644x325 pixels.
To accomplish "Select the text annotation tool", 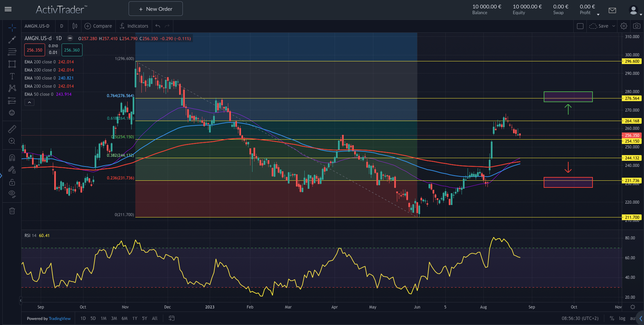I will pos(12,76).
